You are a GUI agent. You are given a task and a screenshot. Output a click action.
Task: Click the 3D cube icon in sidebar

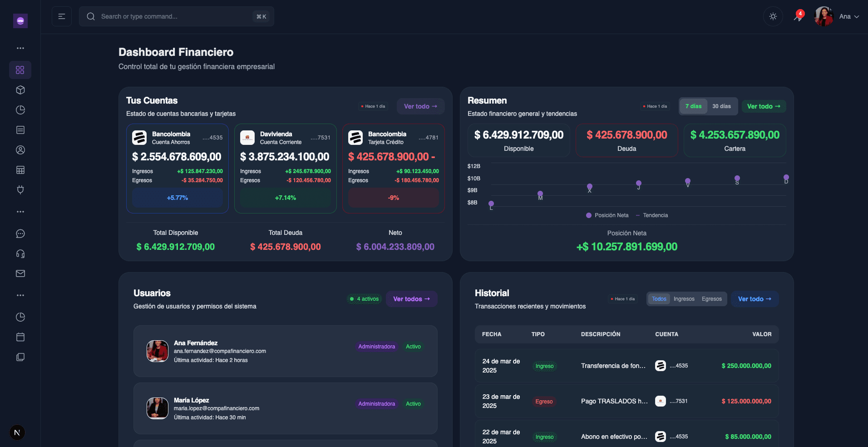20,90
